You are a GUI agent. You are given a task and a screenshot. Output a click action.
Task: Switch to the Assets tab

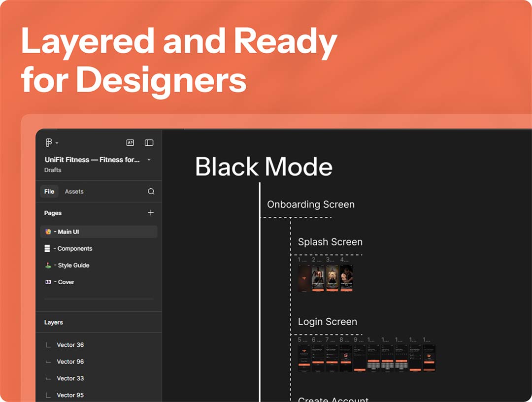click(x=74, y=192)
